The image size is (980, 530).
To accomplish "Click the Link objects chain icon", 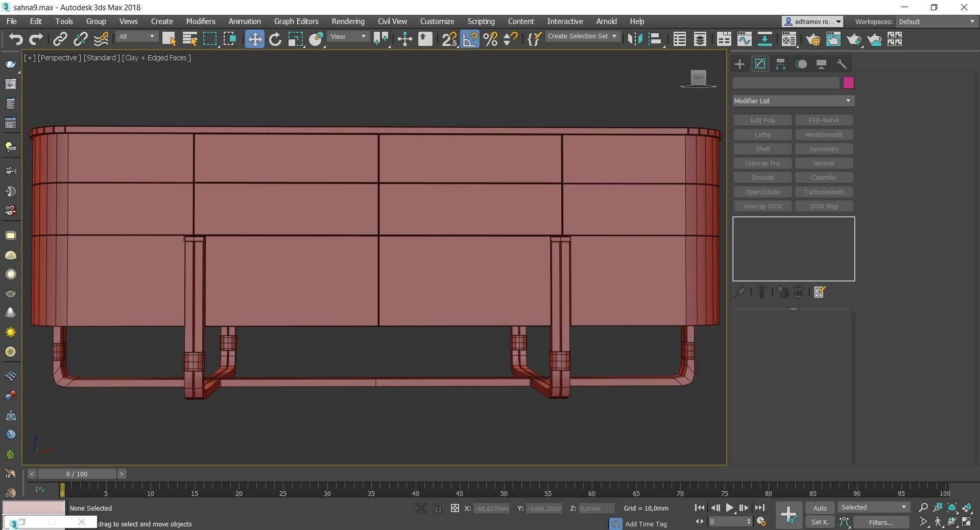I will [x=60, y=39].
